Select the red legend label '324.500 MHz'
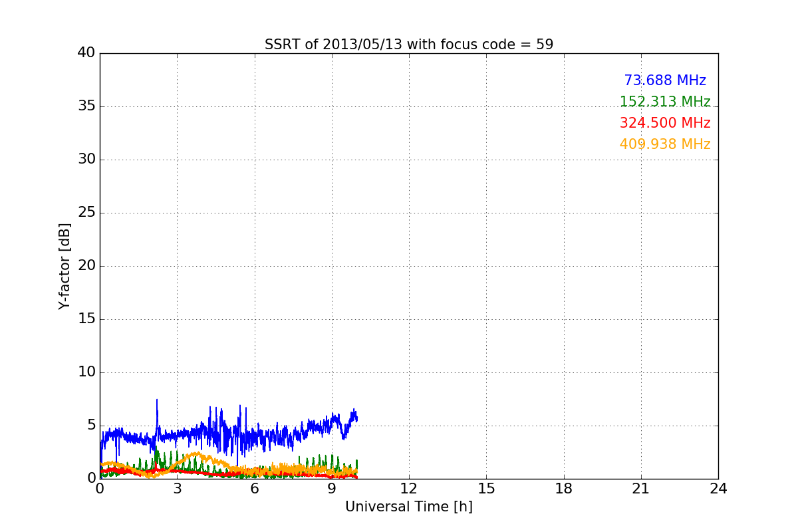The image size is (798, 532). (x=665, y=123)
